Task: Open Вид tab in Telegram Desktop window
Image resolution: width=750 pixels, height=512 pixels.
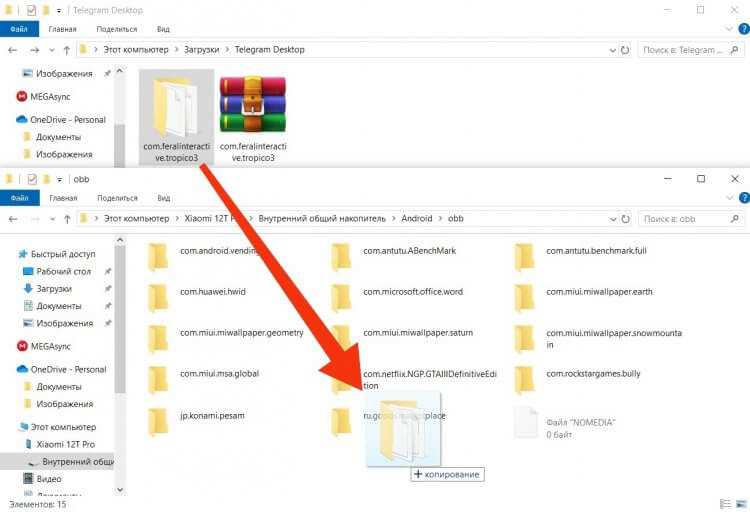Action: pos(163,29)
